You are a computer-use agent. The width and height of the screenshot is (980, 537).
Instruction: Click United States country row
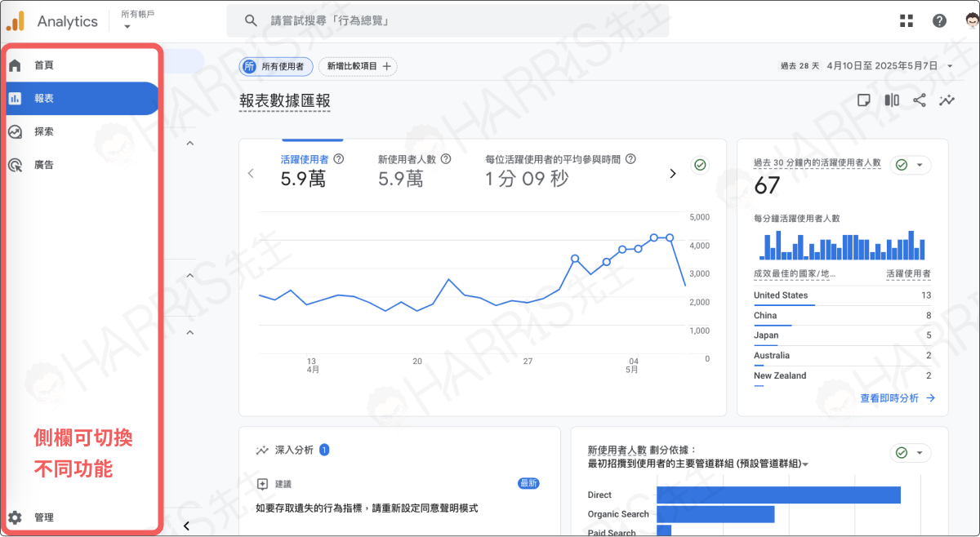tap(842, 296)
